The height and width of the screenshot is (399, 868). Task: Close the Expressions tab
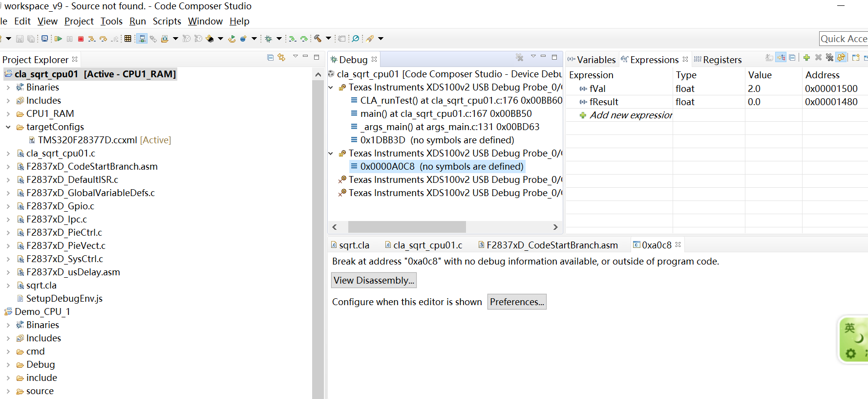tap(685, 59)
